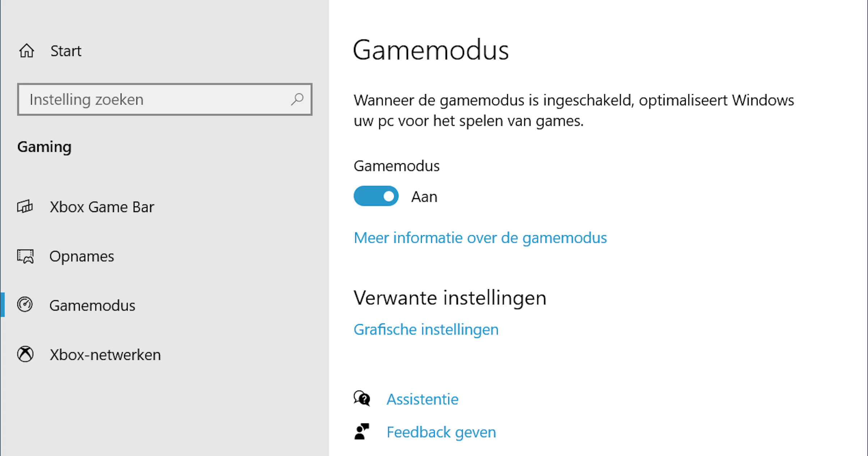Click the Feedback geven person icon
This screenshot has width=868, height=456.
[362, 431]
